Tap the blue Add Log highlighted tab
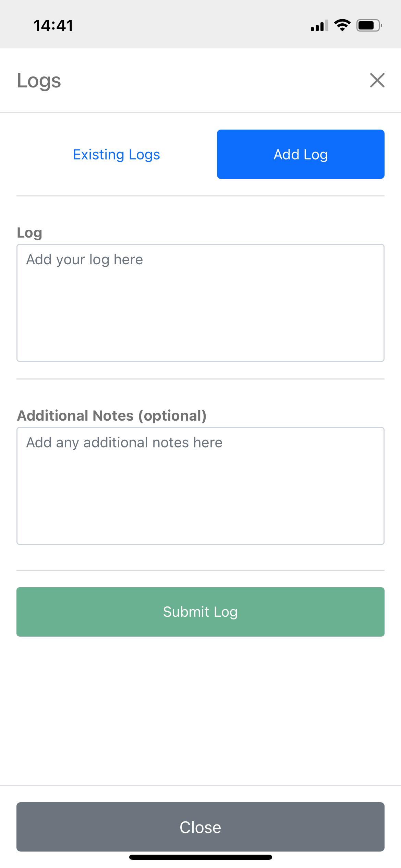The image size is (401, 868). tap(300, 154)
